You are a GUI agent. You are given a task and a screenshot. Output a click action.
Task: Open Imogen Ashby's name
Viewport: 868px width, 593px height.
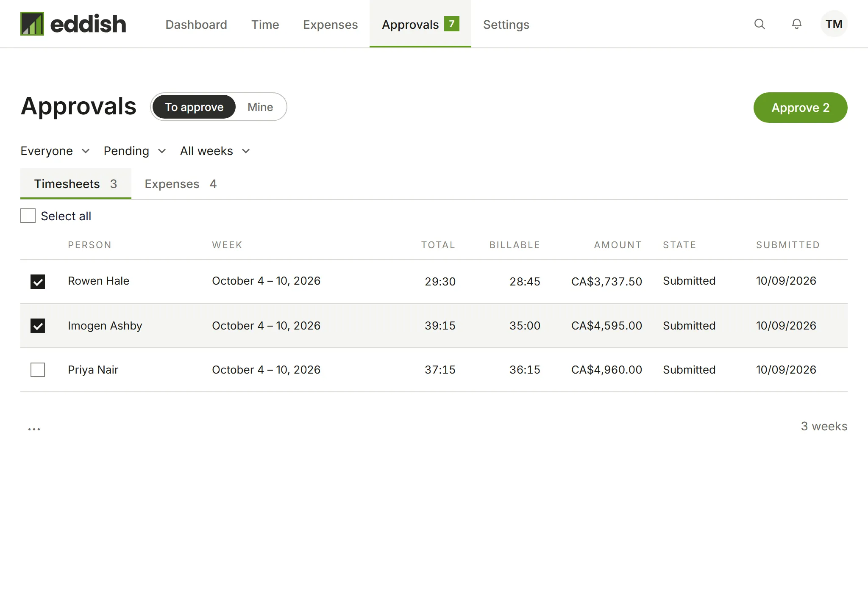click(105, 326)
